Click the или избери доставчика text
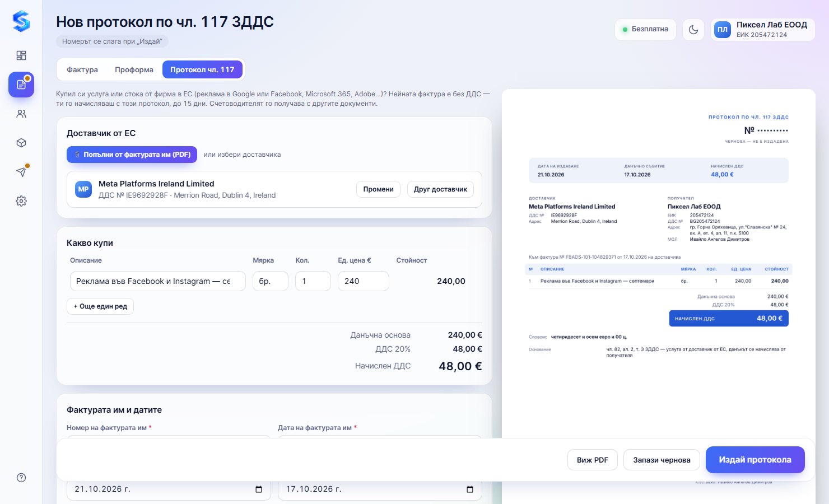829x504 pixels. pyautogui.click(x=242, y=155)
